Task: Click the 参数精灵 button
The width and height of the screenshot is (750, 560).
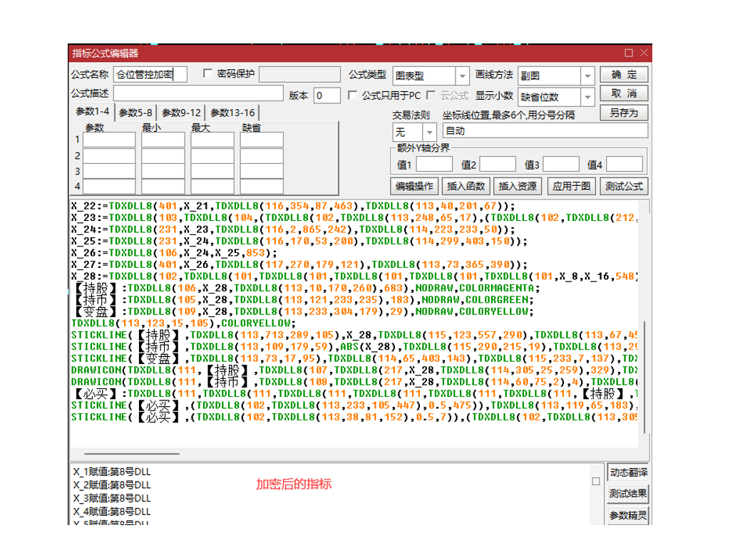Action: point(628,516)
